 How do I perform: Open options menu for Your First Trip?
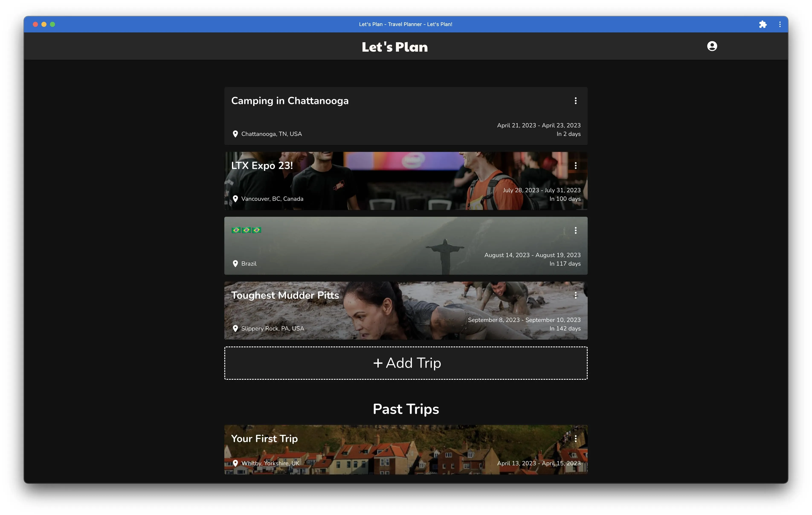click(576, 438)
